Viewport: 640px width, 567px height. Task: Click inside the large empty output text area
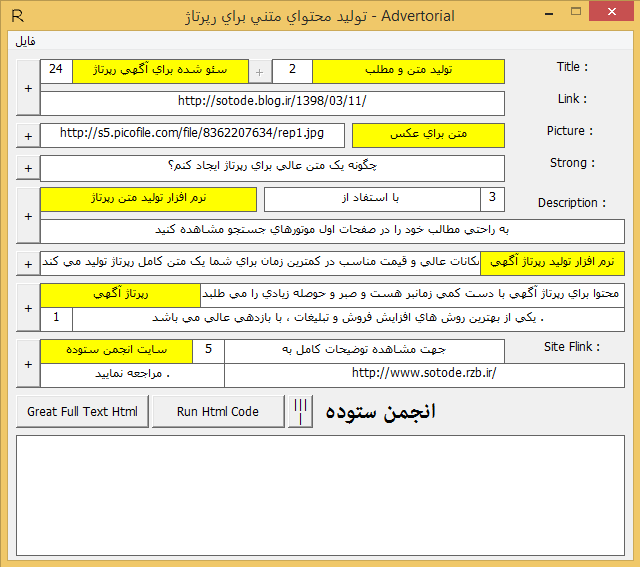tap(320, 496)
